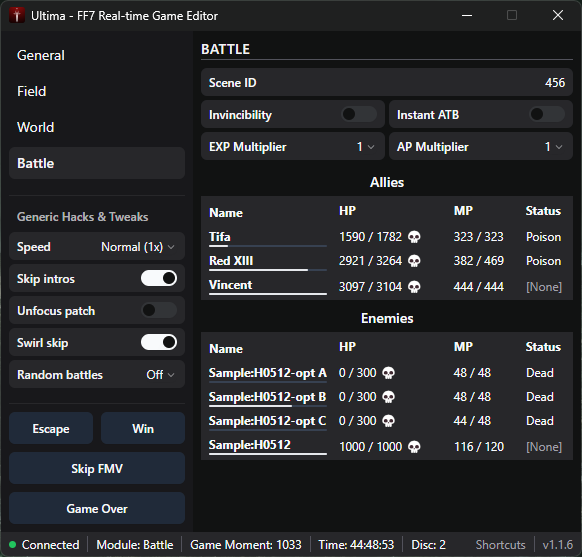Edit Sample:H0512-opt B HP 0 / 300
Viewport: 582px width, 557px height.
[357, 397]
